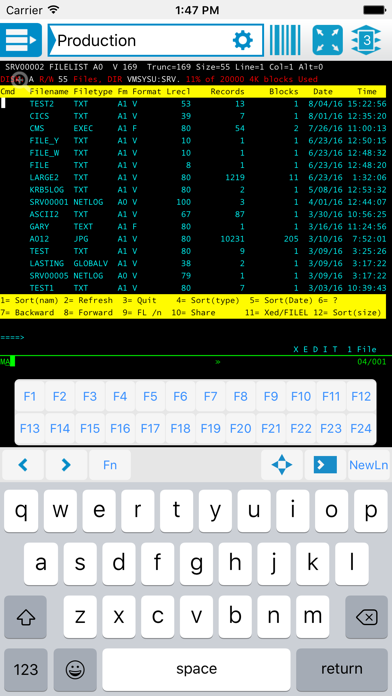This screenshot has height=696, width=392.
Task: Tap the Cmd field beside TEST2
Action: click(4, 103)
